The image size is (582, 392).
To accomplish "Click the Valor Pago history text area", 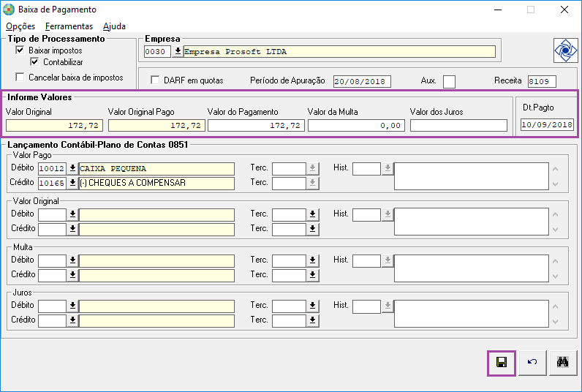I will tap(472, 176).
